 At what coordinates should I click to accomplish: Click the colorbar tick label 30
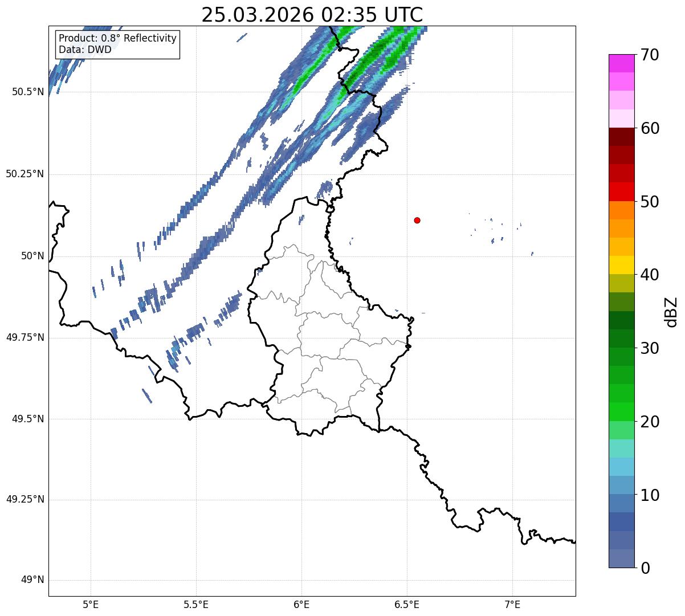coord(650,348)
